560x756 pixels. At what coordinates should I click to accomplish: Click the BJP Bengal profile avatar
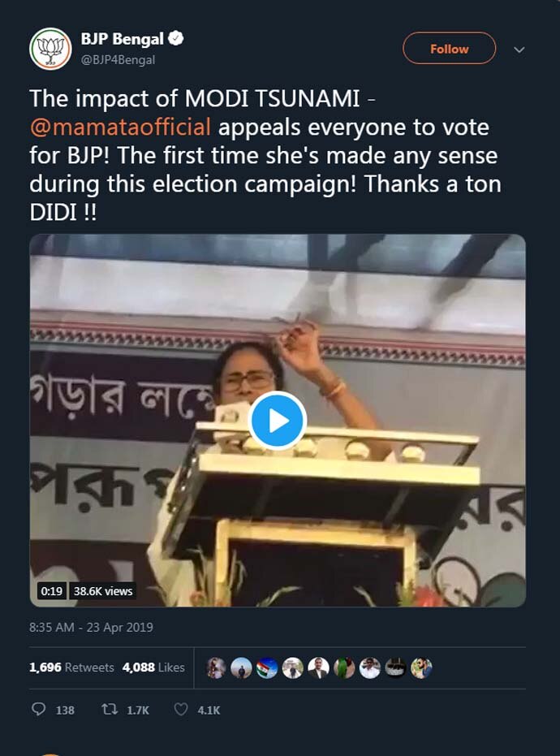tap(50, 49)
